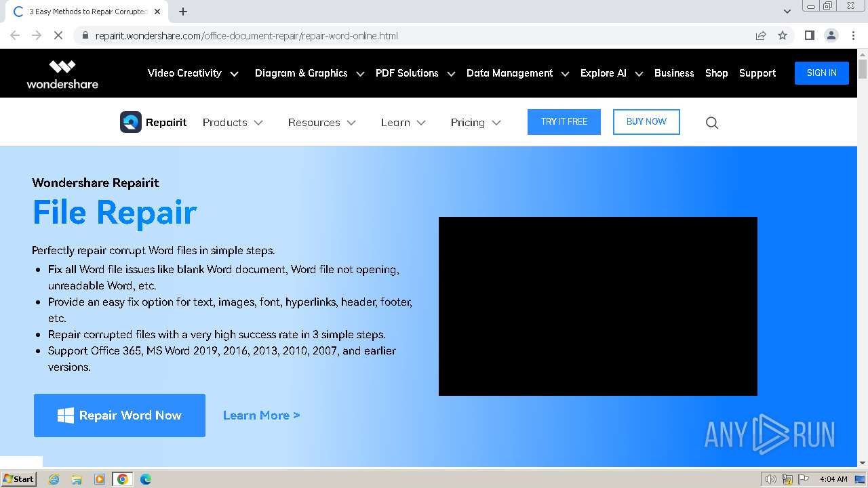The width and height of the screenshot is (868, 488).
Task: Open the site search magnifier
Action: point(711,123)
